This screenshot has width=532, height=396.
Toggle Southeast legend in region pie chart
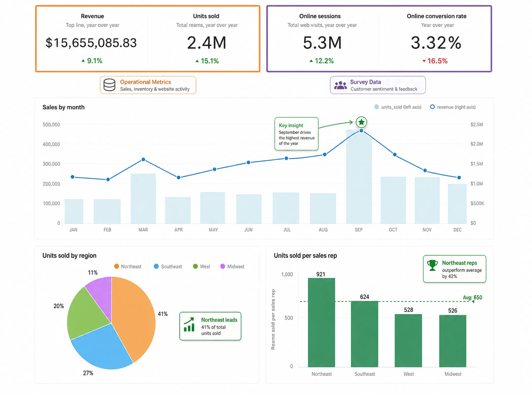point(168,266)
